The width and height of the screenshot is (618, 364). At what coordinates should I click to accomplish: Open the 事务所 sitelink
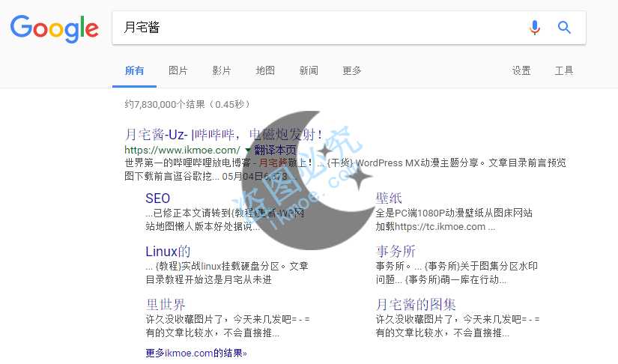click(x=396, y=252)
